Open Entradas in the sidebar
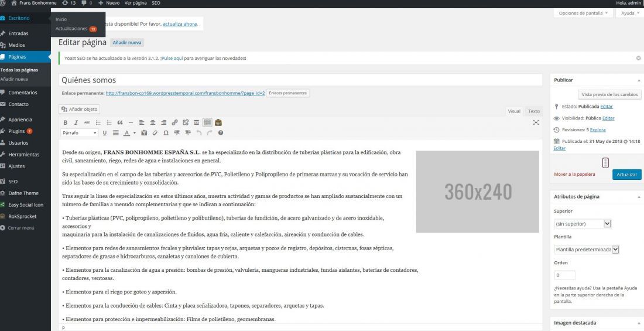The width and height of the screenshot is (644, 331). 19,33
